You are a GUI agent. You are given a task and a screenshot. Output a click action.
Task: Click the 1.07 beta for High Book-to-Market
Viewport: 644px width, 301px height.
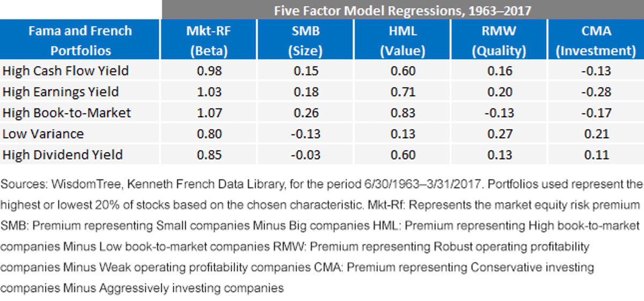pos(210,113)
